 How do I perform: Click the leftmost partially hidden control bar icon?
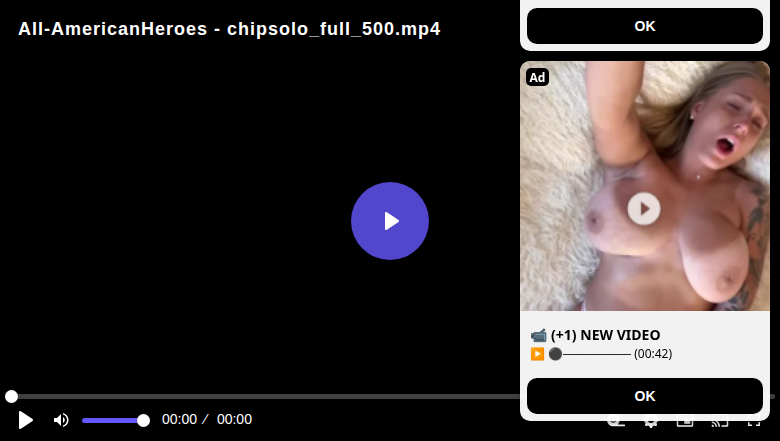coord(616,423)
